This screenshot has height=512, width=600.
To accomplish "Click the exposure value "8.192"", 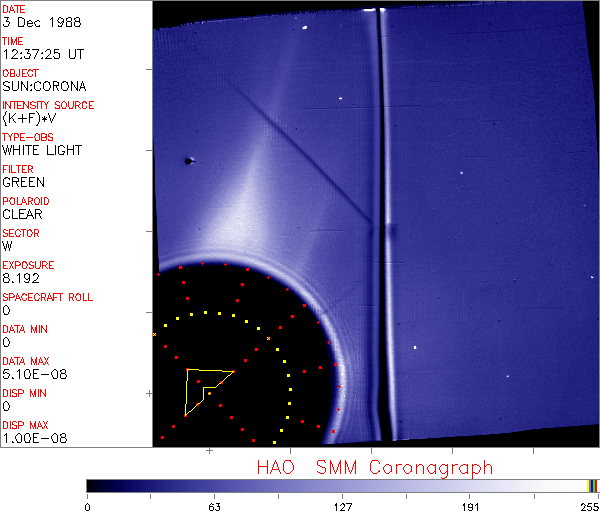I will [21, 278].
